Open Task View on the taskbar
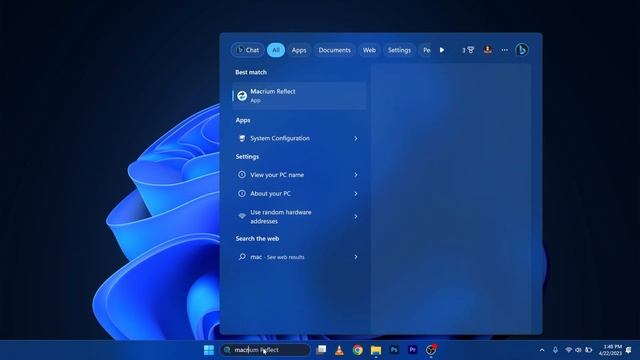The height and width of the screenshot is (360, 640). coord(322,350)
